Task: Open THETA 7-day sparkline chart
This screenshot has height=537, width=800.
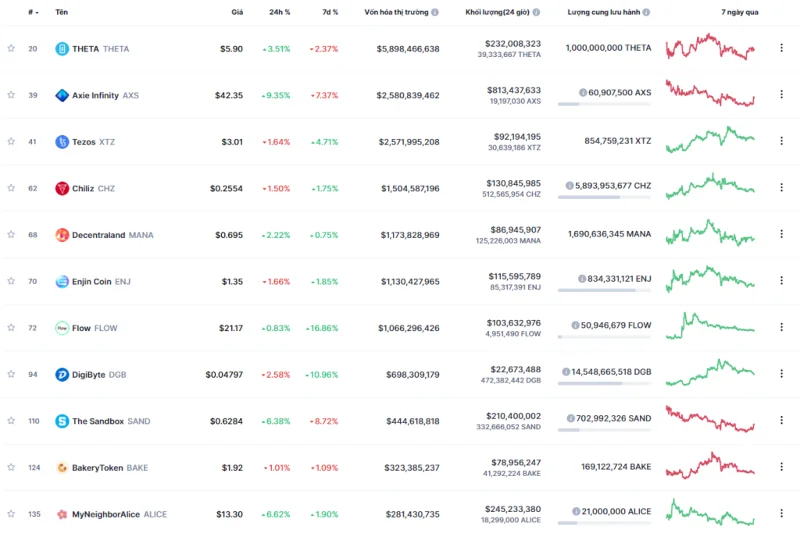Action: click(710, 47)
